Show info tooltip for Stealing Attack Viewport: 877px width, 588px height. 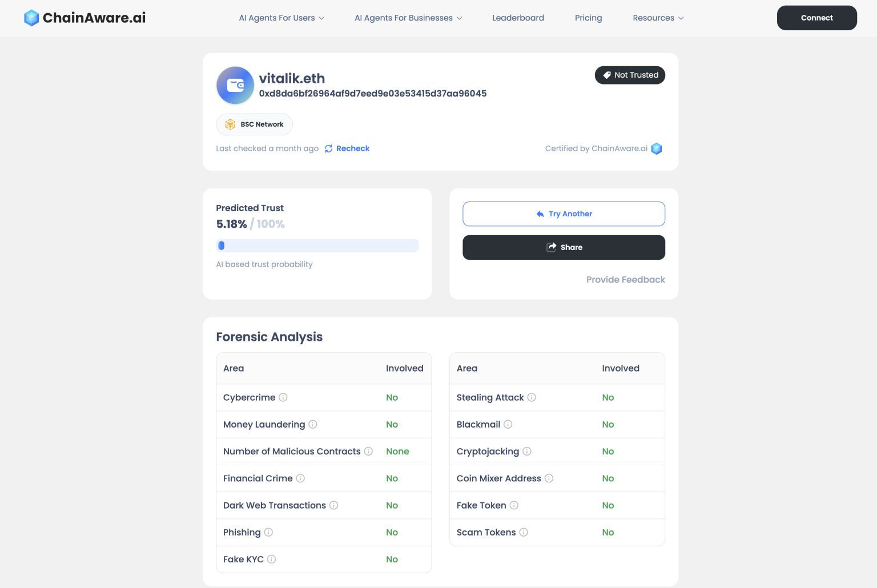[x=532, y=397]
